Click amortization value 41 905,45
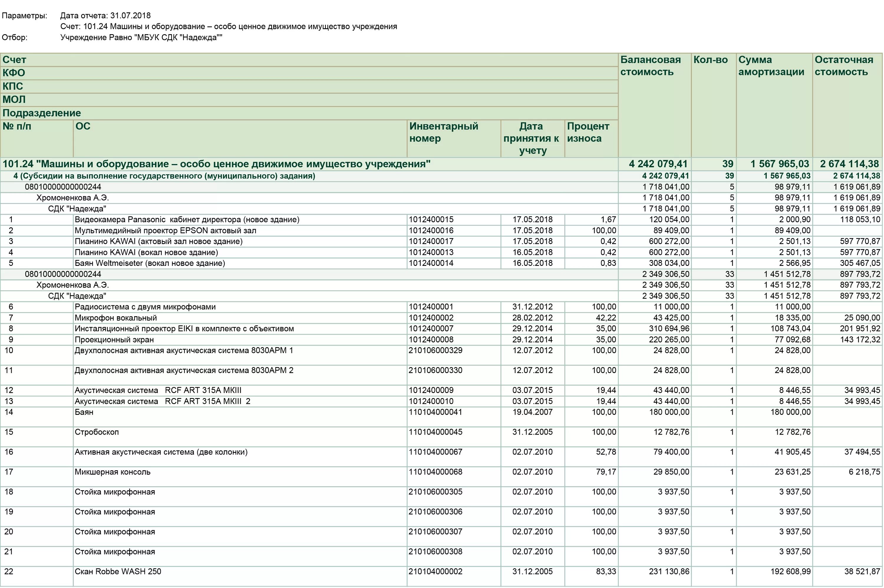The height and width of the screenshot is (588, 884). (x=792, y=452)
